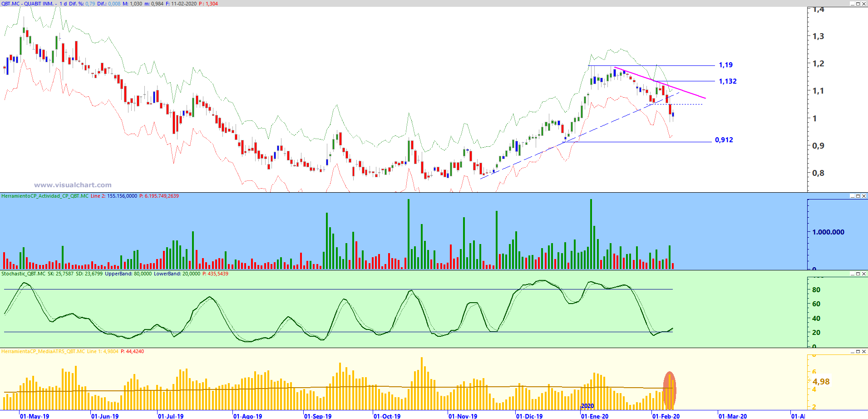Click the 'P: 6.195.749,2639' volume value

click(x=159, y=196)
